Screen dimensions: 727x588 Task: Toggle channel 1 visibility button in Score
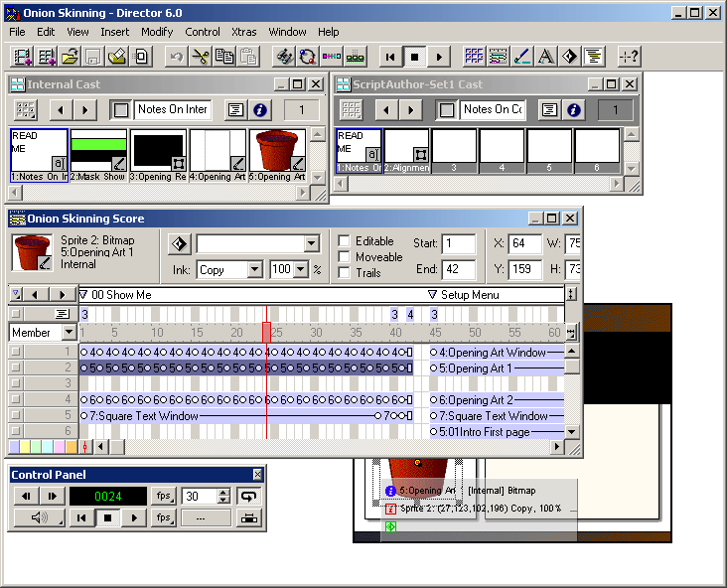pyautogui.click(x=16, y=352)
